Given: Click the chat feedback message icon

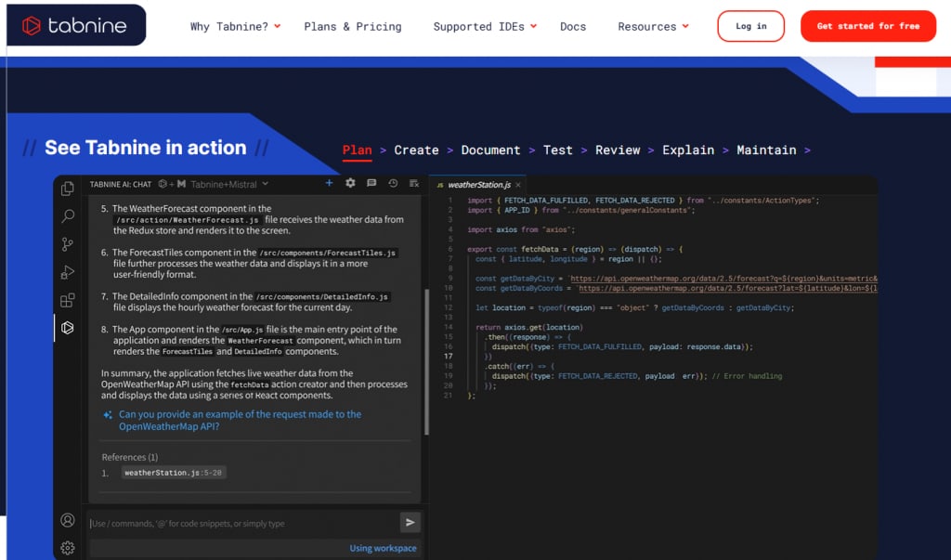Looking at the screenshot, I should [371, 183].
